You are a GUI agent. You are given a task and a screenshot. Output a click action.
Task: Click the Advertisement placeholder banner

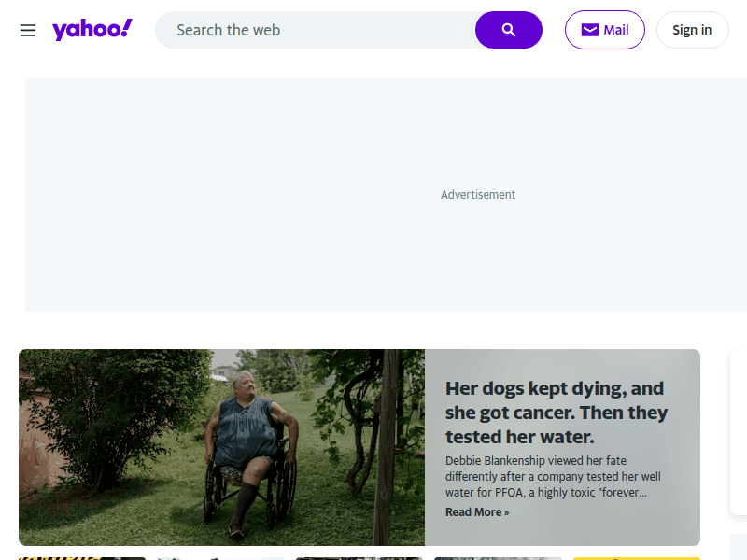point(385,195)
